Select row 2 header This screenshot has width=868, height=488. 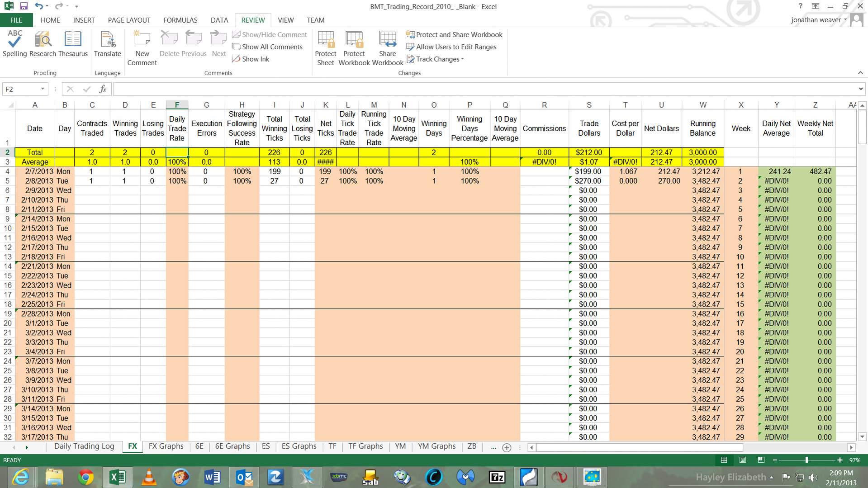tap(7, 152)
